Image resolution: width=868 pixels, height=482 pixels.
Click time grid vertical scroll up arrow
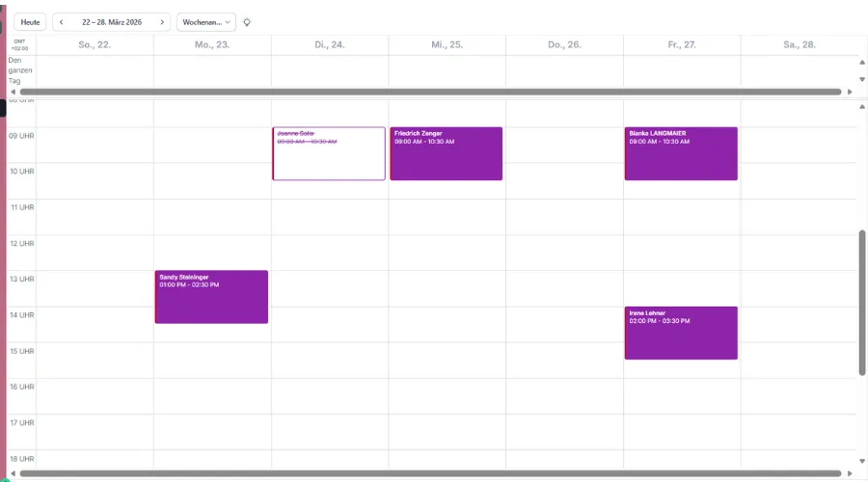click(x=862, y=106)
